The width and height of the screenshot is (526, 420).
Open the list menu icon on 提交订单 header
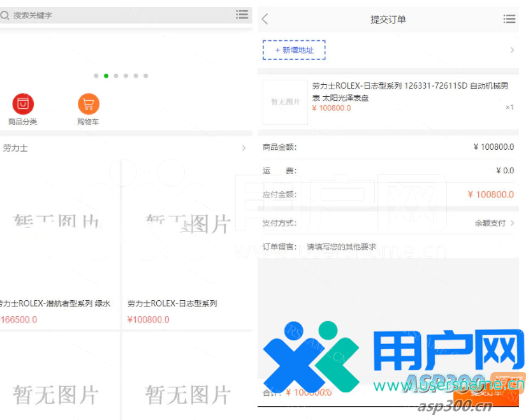coord(509,18)
